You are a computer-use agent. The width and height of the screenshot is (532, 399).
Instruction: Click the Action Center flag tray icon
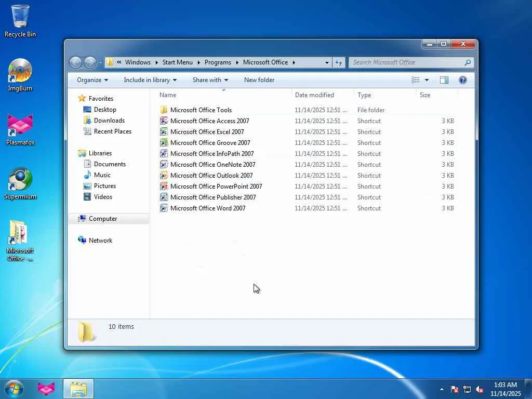[455, 390]
